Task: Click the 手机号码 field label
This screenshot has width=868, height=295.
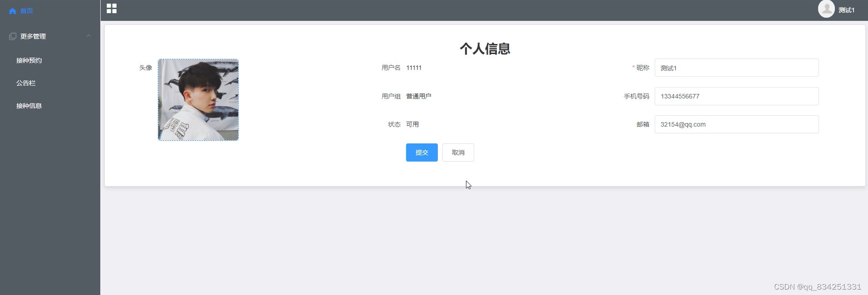Action: click(x=636, y=96)
